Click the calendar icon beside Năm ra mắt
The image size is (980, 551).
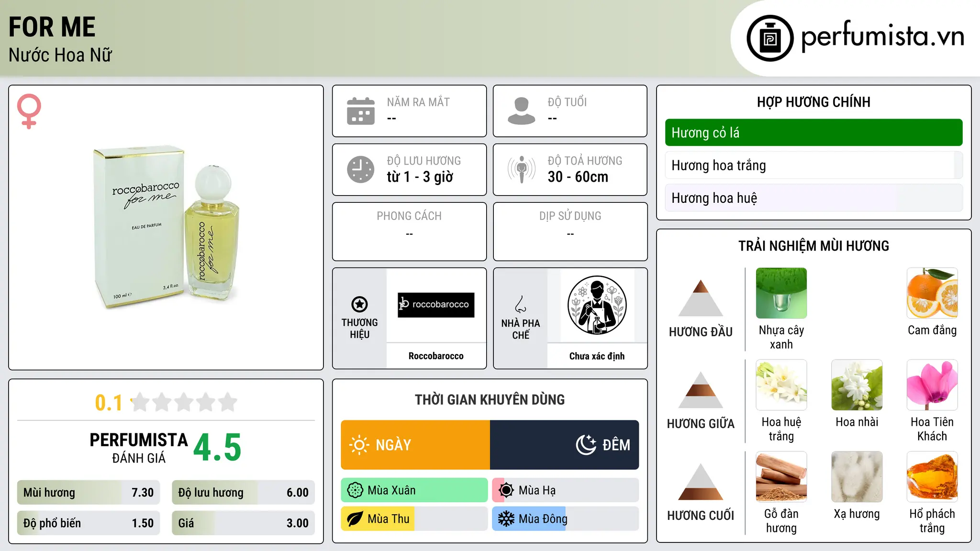tap(361, 111)
